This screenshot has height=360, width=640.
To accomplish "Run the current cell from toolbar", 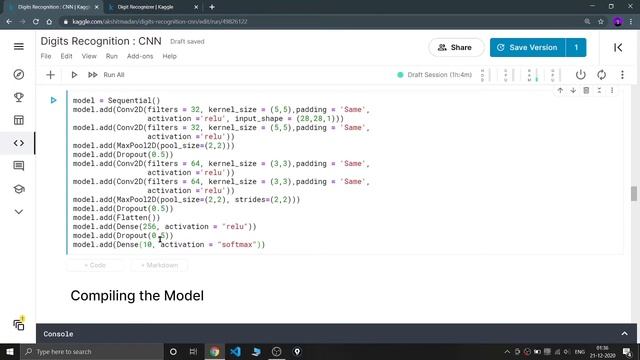I will click(x=74, y=75).
